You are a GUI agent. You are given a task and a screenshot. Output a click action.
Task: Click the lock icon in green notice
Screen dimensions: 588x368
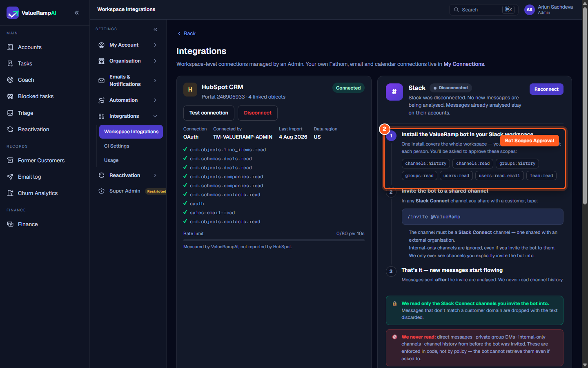tap(394, 303)
